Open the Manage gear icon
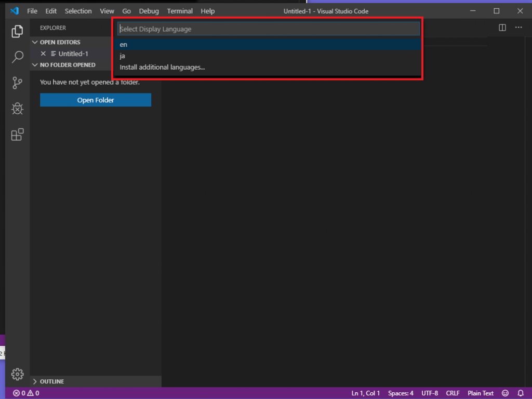The image size is (532, 399). (17, 374)
